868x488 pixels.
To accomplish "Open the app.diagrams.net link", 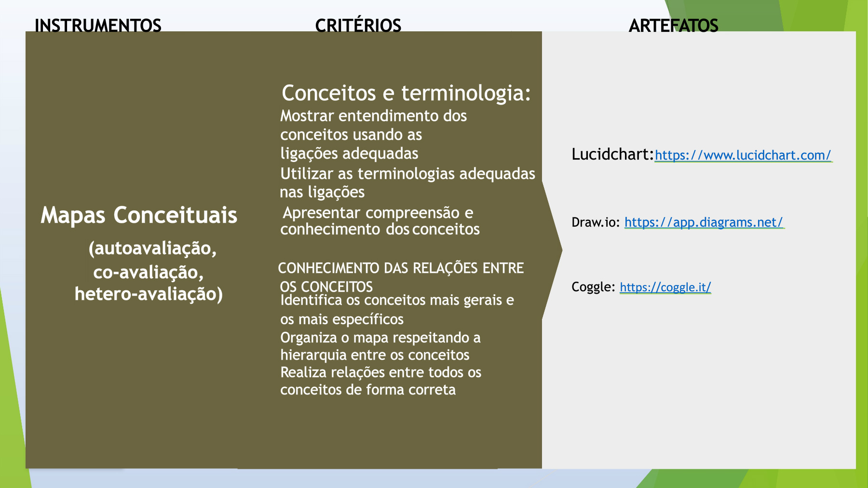I will click(704, 222).
